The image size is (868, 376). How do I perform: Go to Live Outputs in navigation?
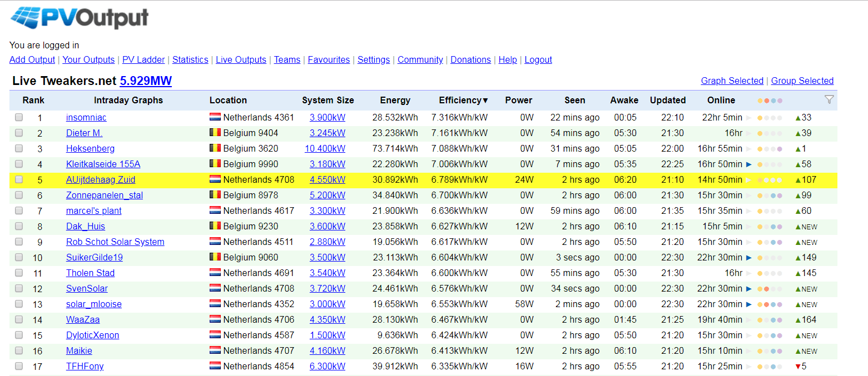pyautogui.click(x=241, y=60)
